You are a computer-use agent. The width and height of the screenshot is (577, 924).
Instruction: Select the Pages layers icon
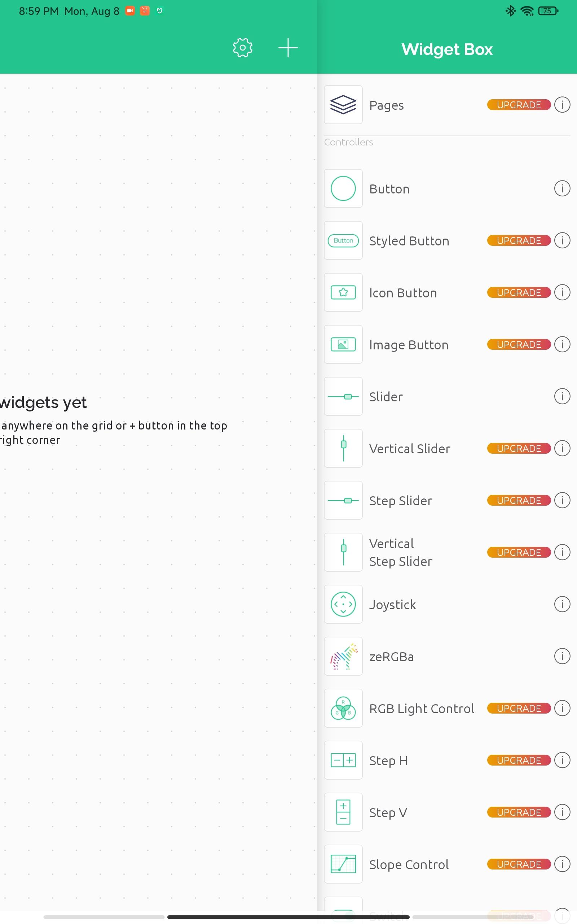tap(343, 105)
